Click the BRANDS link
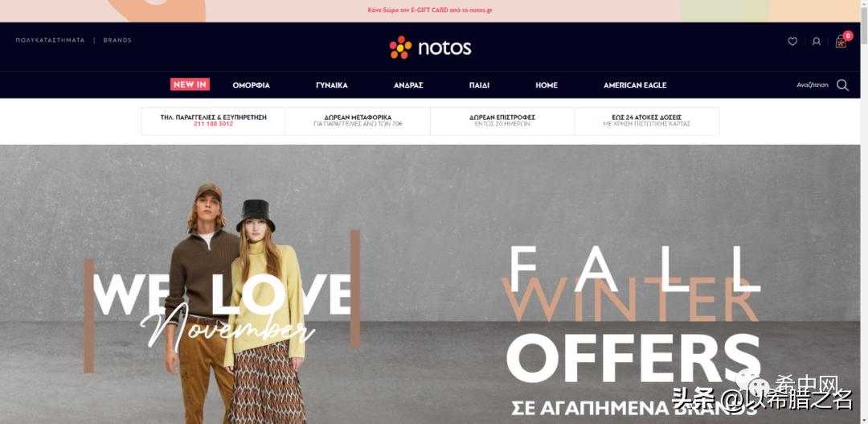Screen dimensions: 868x424 117,40
